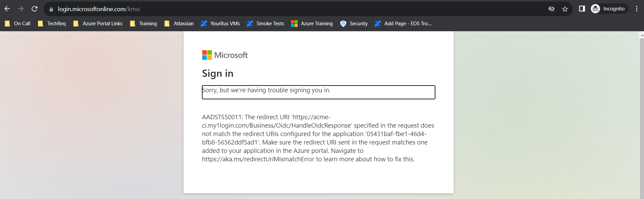Click the browser forward arrow

point(21,9)
